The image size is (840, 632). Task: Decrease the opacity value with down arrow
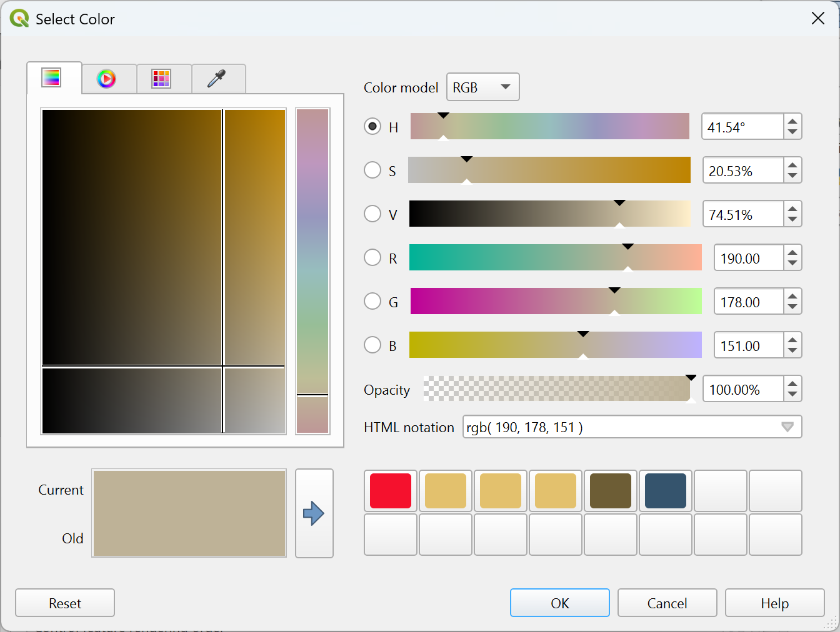point(792,394)
